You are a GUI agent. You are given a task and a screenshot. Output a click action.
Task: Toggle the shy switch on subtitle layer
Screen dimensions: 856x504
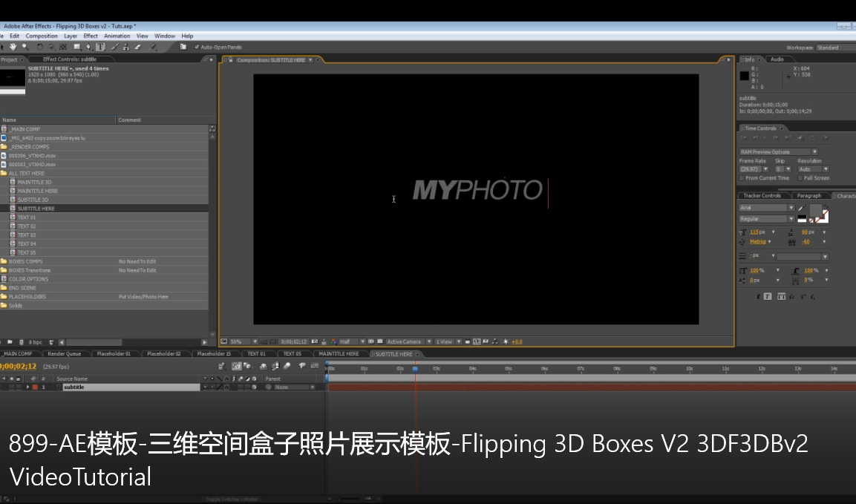coord(206,387)
